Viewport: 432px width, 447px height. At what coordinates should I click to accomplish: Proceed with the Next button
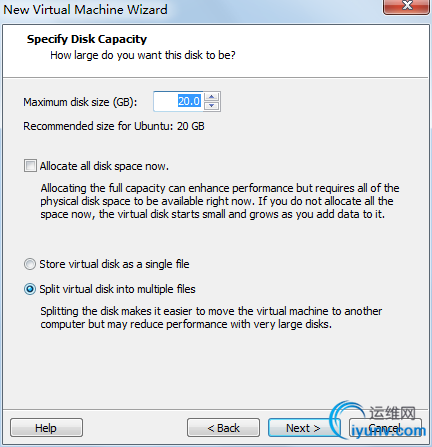click(303, 428)
